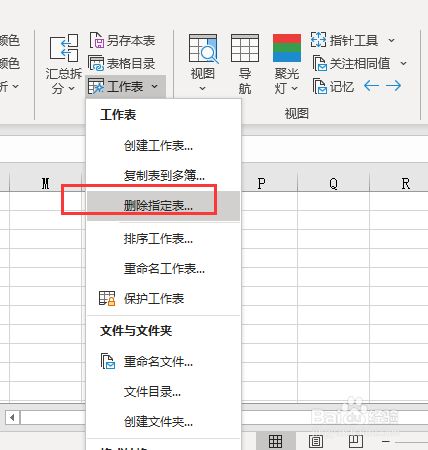Screen dimensions: 428x450
Task: Go back with the left arrow
Action: click(371, 86)
